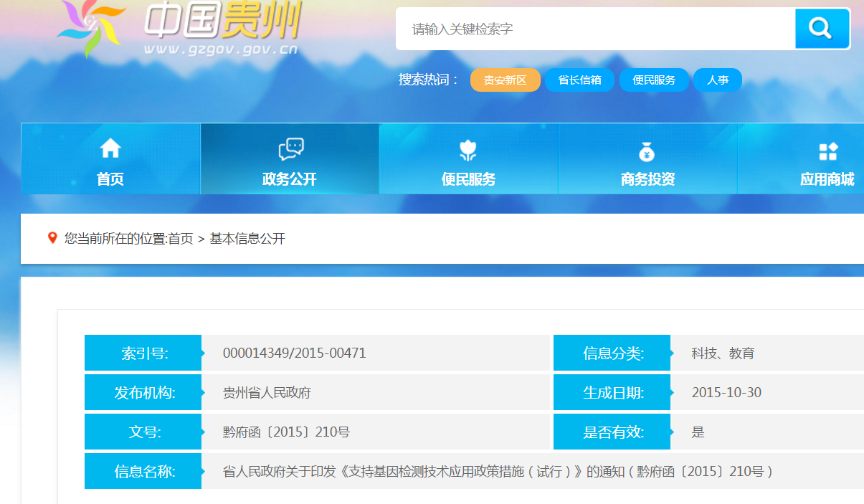
Task: Open the 便民服务 navigation menu item
Action: tap(468, 179)
